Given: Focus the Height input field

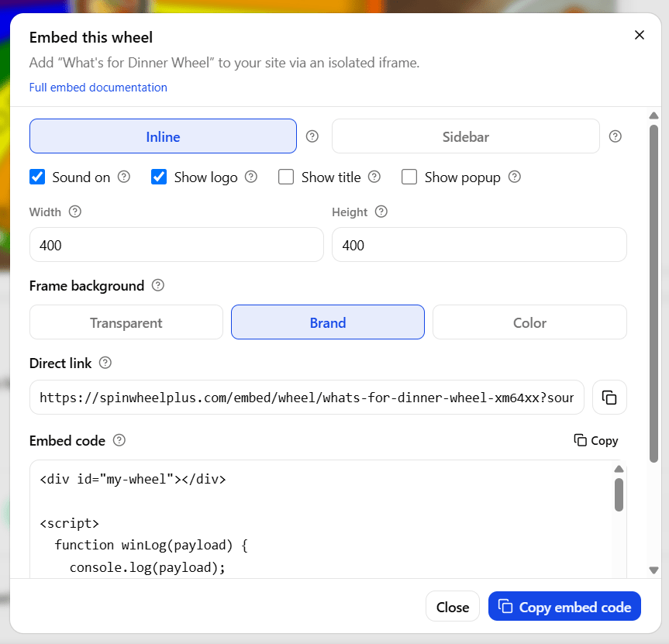Looking at the screenshot, I should pyautogui.click(x=479, y=245).
